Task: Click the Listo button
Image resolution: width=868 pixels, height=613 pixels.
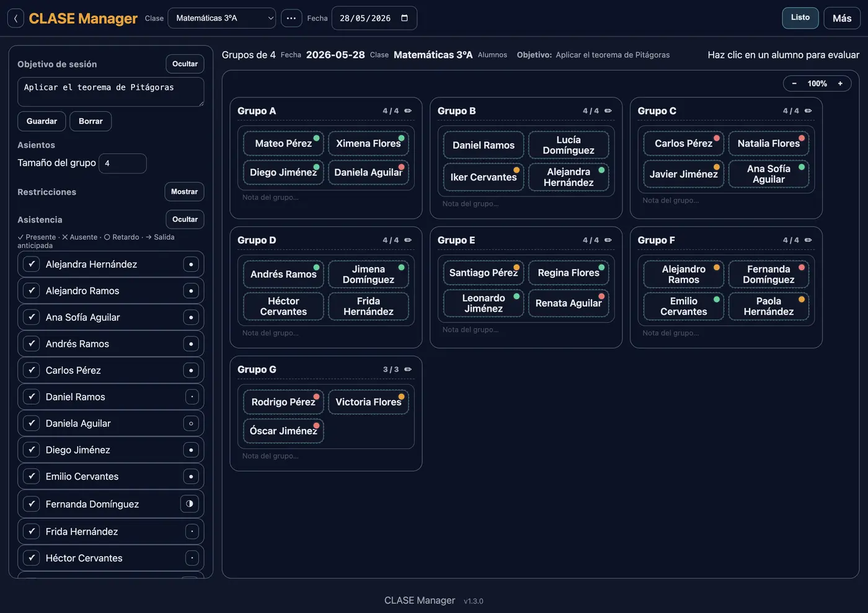Action: pyautogui.click(x=800, y=17)
